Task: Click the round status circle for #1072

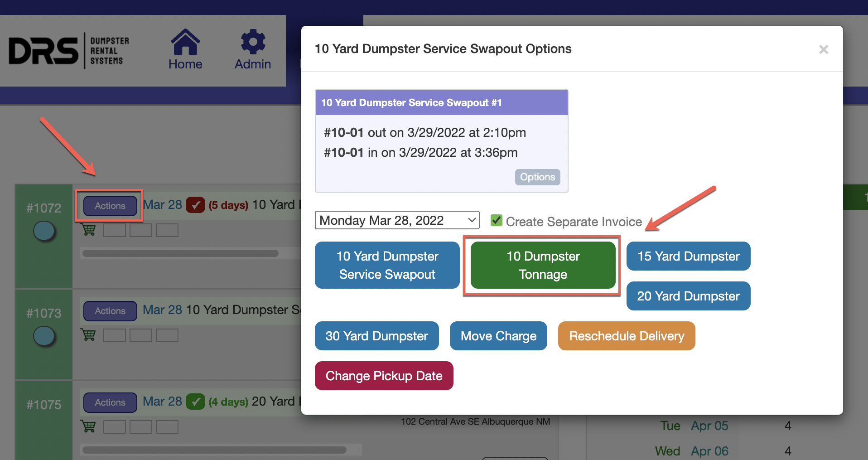Action: (44, 231)
